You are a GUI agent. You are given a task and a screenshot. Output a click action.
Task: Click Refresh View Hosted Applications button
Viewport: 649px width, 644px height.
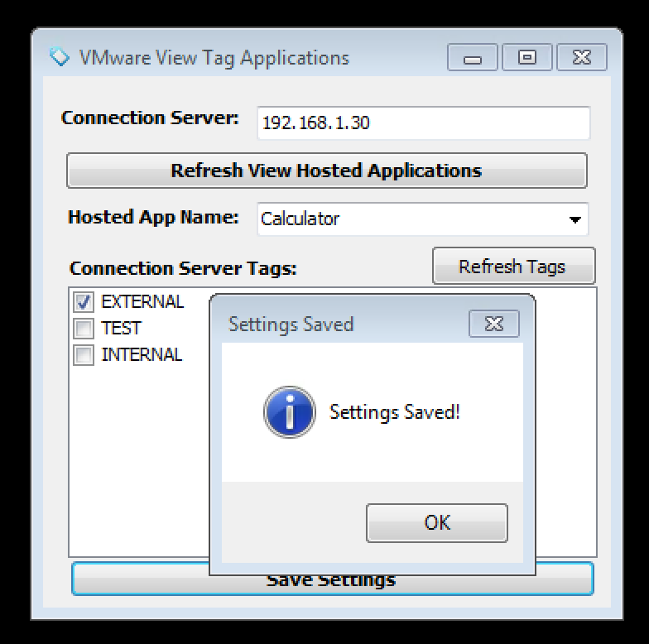[x=326, y=171]
